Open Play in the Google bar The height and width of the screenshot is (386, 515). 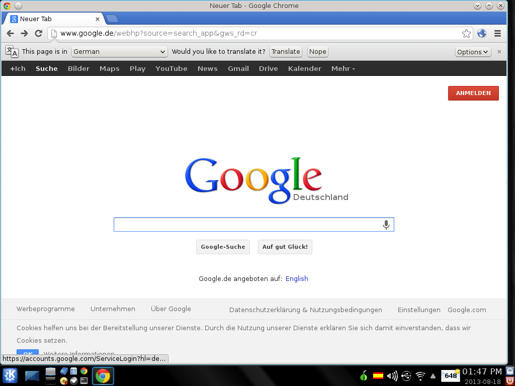[137, 69]
